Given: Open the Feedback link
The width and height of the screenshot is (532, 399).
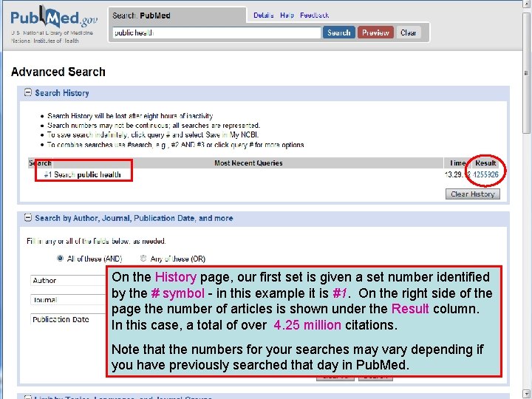Looking at the screenshot, I should pyautogui.click(x=314, y=16).
